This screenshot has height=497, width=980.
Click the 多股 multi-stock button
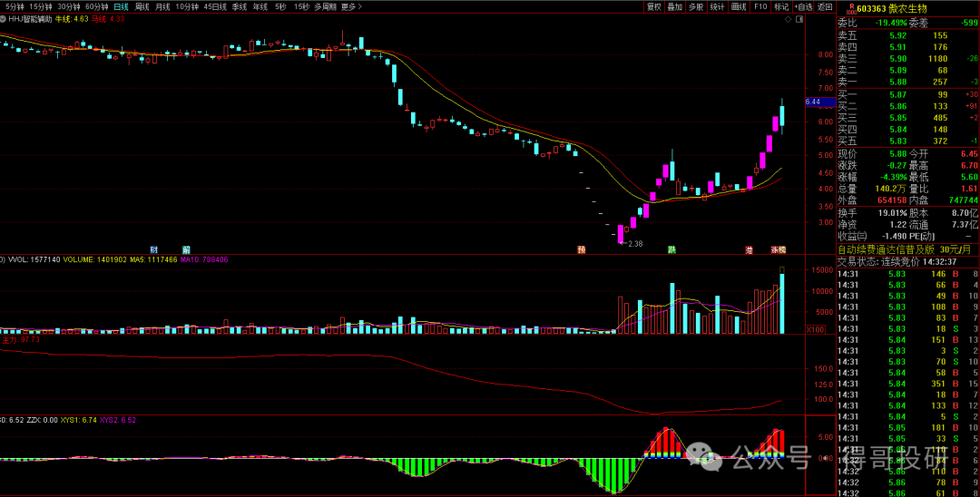pos(696,7)
